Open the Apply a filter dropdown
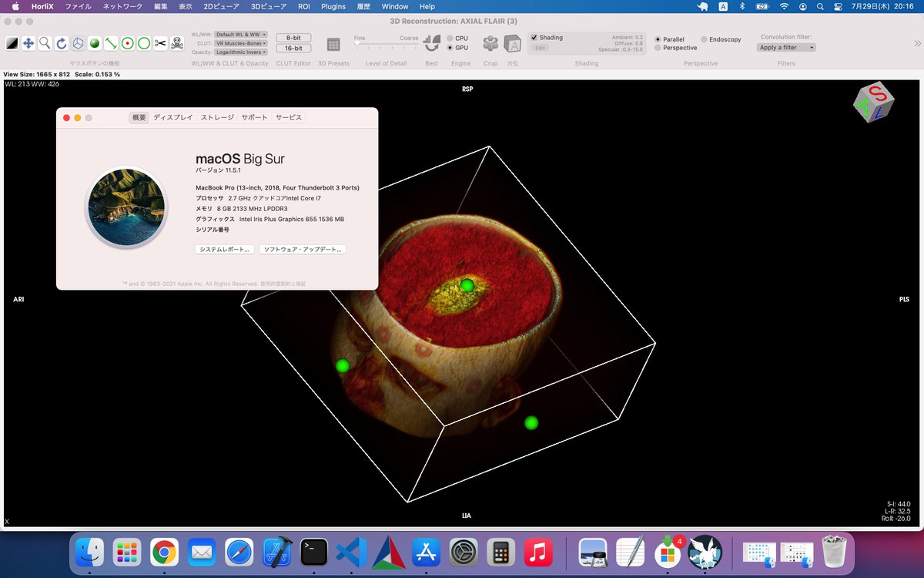This screenshot has width=924, height=578. point(786,48)
